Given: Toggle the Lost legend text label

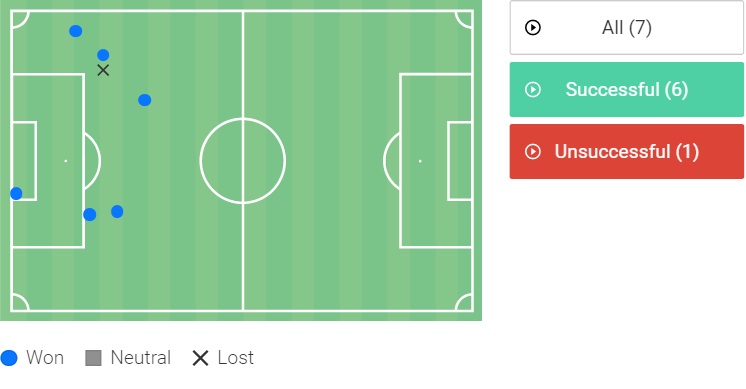Looking at the screenshot, I should (x=236, y=358).
